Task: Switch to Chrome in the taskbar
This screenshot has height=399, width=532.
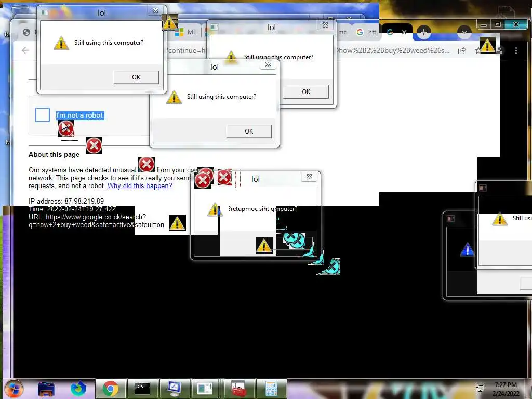Action: tap(111, 389)
